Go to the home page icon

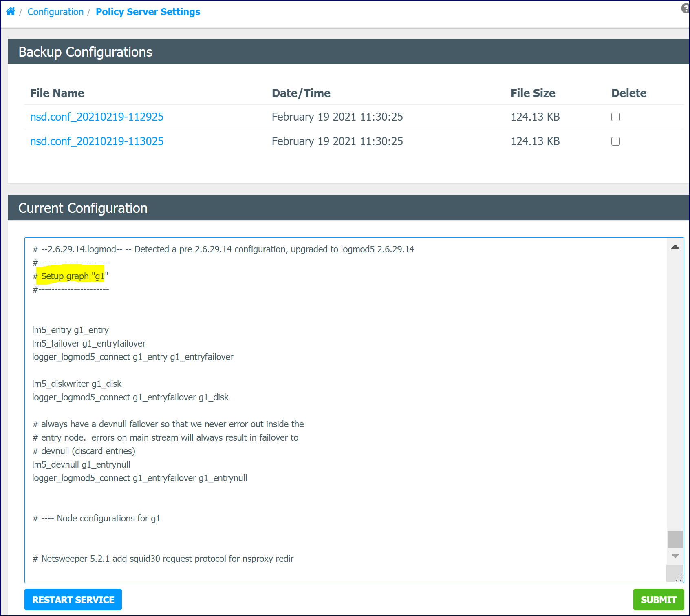tap(11, 11)
